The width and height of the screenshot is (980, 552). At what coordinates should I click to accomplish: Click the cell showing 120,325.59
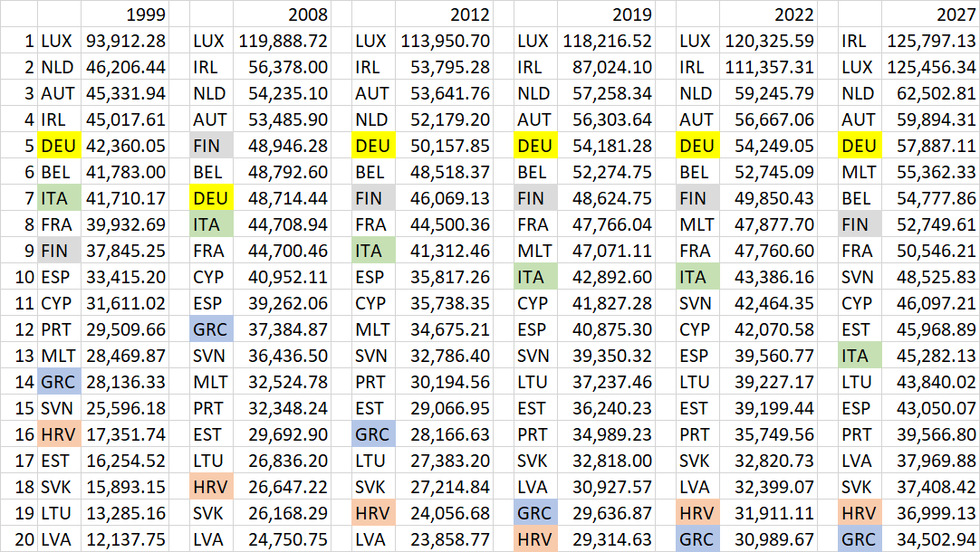click(769, 41)
